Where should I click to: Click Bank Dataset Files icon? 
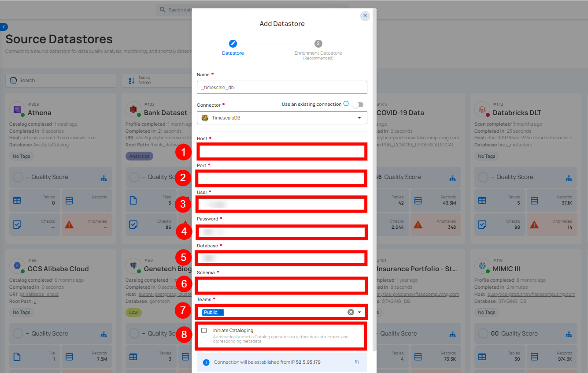tap(133, 200)
